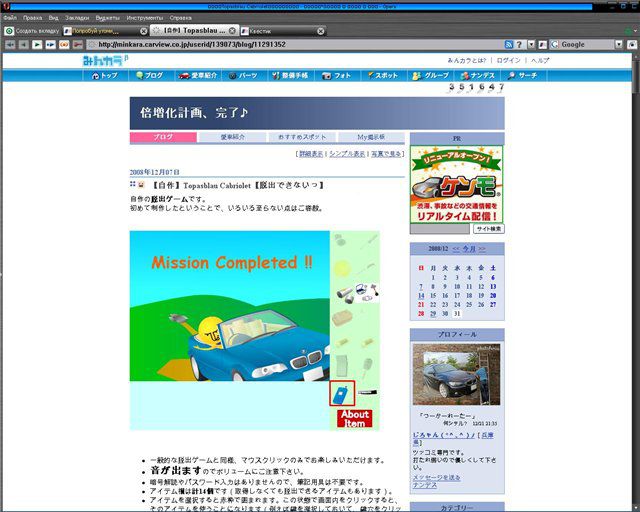Go to 愛車紹介 in site navigation
This screenshot has width=640, height=512.
coord(198,76)
